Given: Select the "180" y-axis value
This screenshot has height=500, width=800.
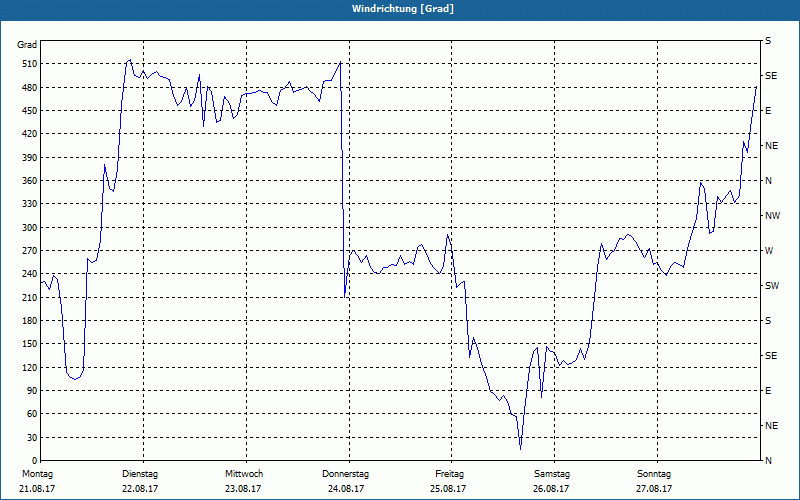Looking at the screenshot, I should click(x=29, y=321).
